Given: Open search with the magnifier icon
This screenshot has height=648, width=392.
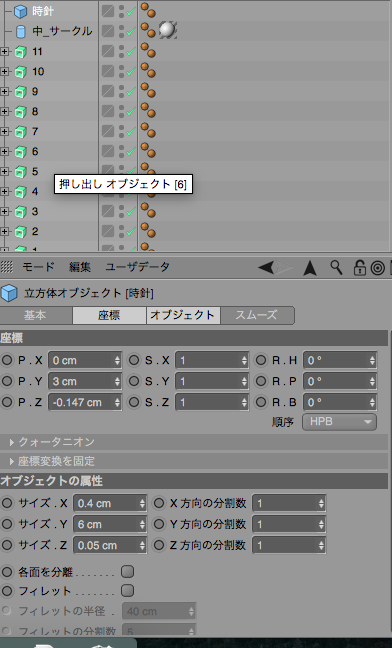Looking at the screenshot, I should (x=336, y=267).
